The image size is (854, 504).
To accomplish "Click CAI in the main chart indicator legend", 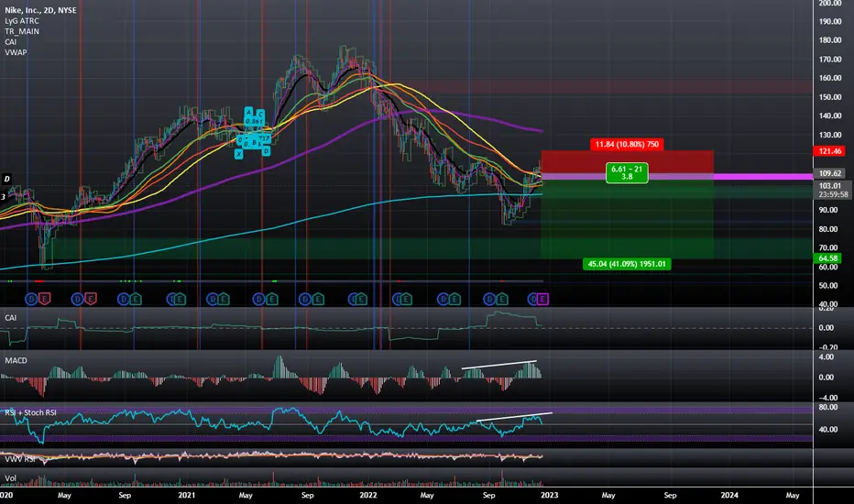I will (10, 42).
